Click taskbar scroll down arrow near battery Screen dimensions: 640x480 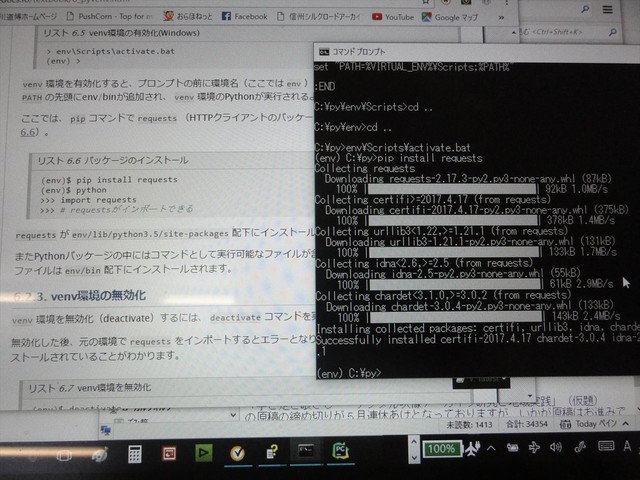413,458
